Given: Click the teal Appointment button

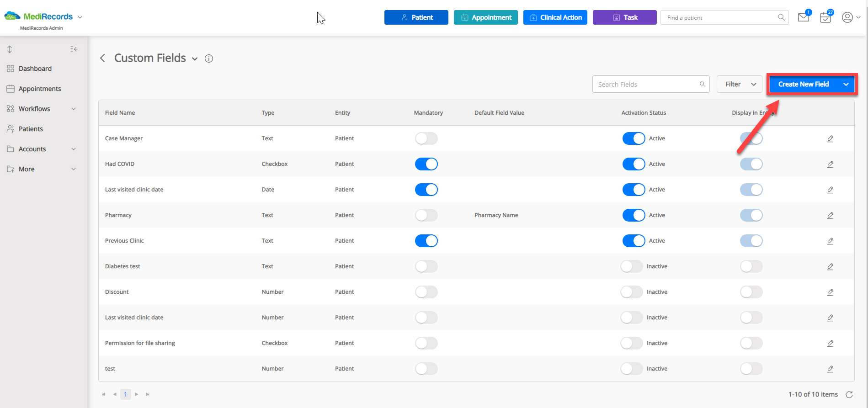Looking at the screenshot, I should click(486, 17).
